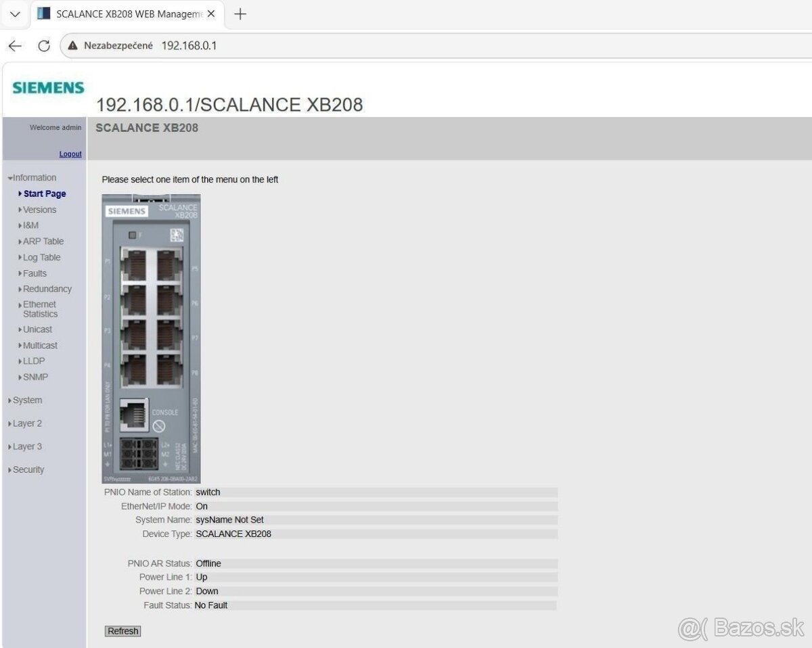The width and height of the screenshot is (812, 648).
Task: Click port P1 on the device image
Action: (133, 264)
